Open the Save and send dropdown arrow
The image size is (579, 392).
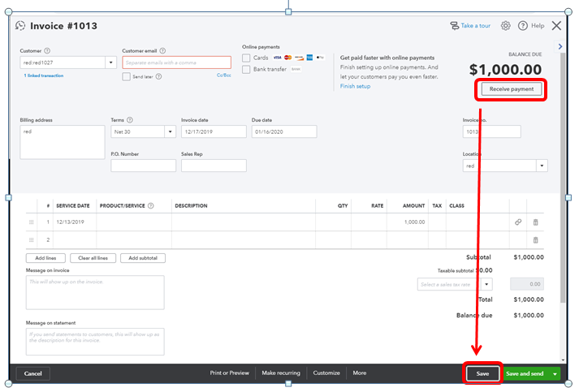(x=555, y=374)
